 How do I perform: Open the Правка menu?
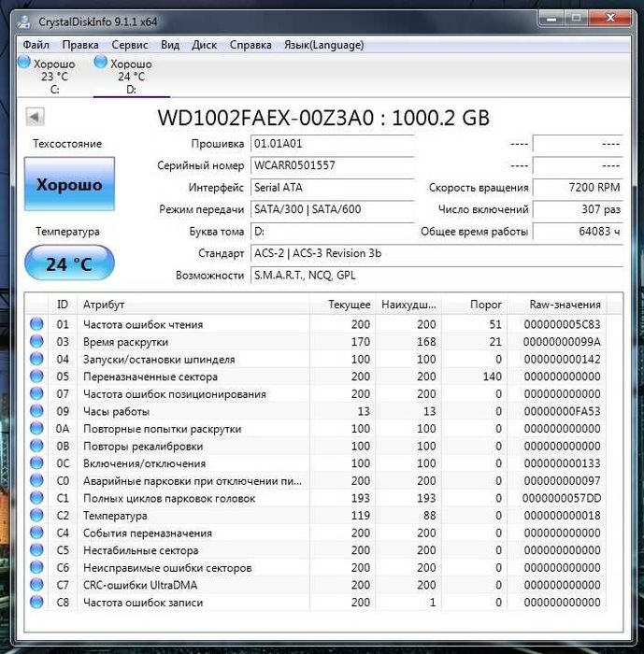80,45
